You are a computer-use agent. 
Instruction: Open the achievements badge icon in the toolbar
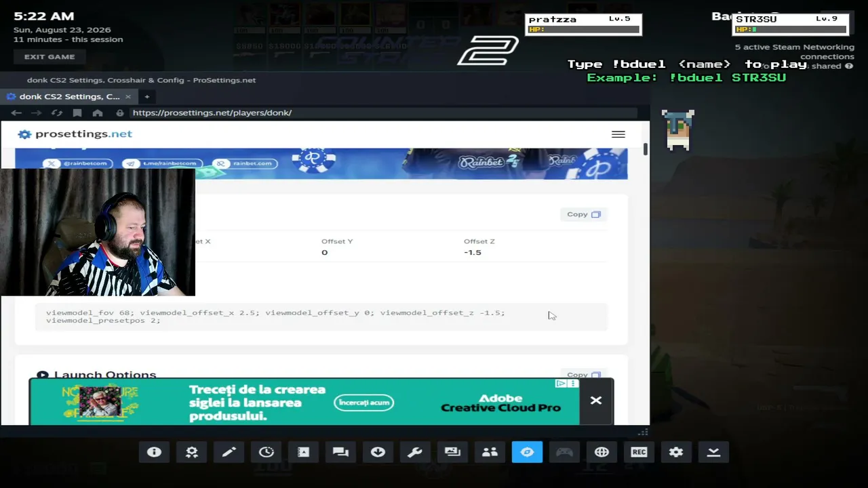[191, 452]
